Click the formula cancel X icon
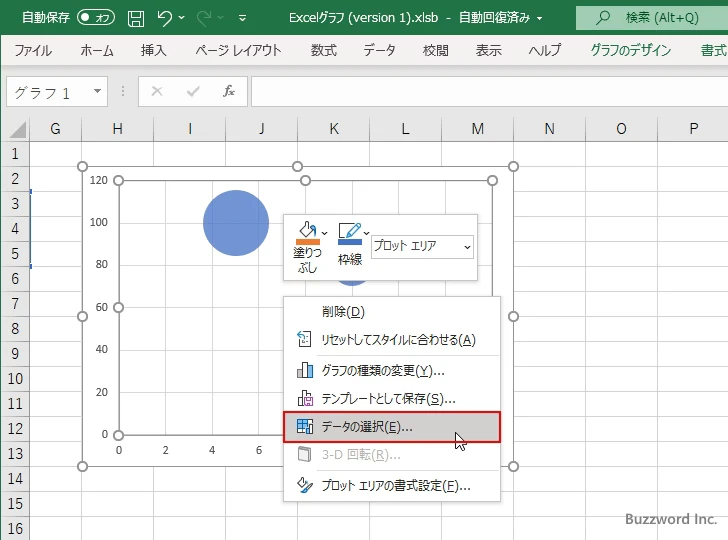This screenshot has width=728, height=540. tap(157, 91)
